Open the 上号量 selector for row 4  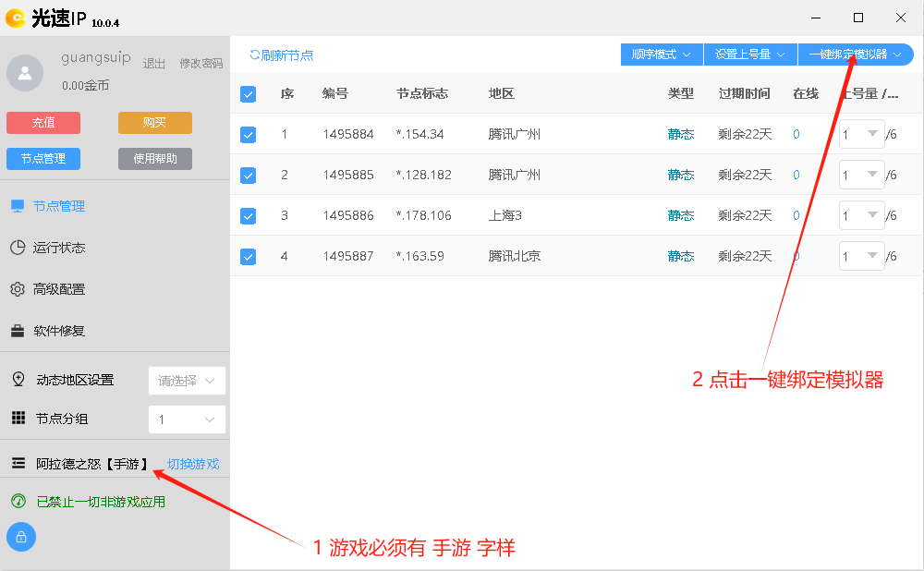pyautogui.click(x=861, y=256)
